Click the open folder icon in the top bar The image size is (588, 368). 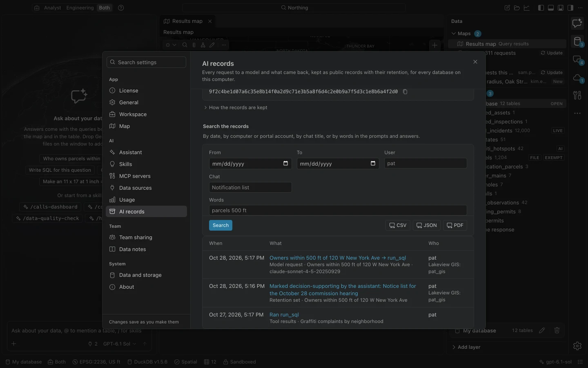coord(517,8)
